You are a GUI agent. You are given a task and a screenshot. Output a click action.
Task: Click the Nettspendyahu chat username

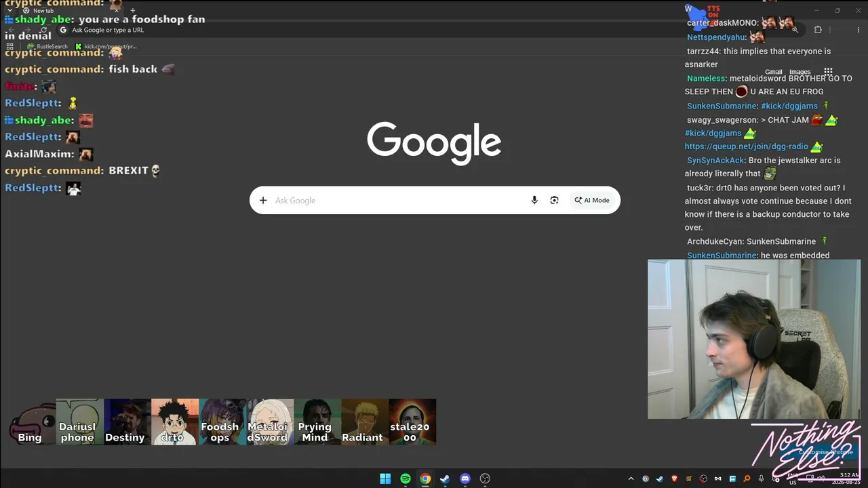[x=716, y=37]
